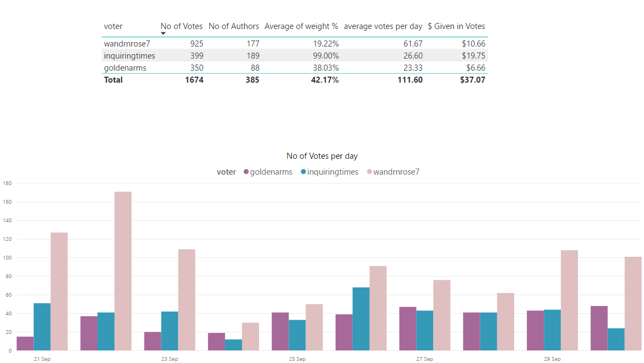Click the $ Given in Votes header
Screen dimensions: 644x363
tap(456, 26)
